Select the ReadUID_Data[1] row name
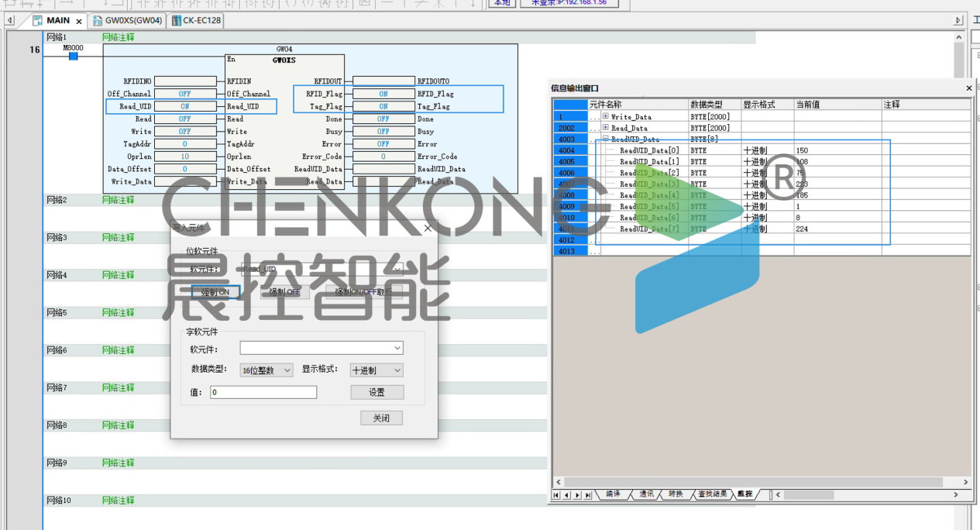Screen dimensions: 980x530 point(649,162)
